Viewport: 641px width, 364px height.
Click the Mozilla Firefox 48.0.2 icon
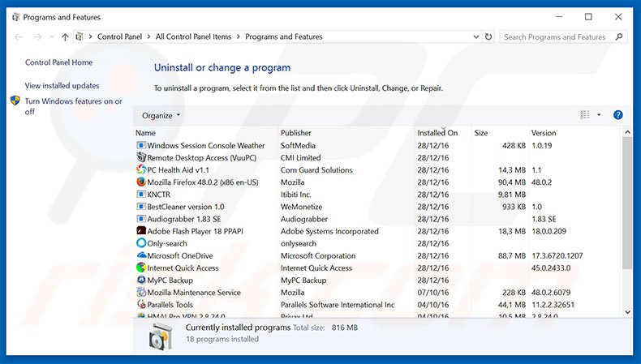[x=141, y=182]
